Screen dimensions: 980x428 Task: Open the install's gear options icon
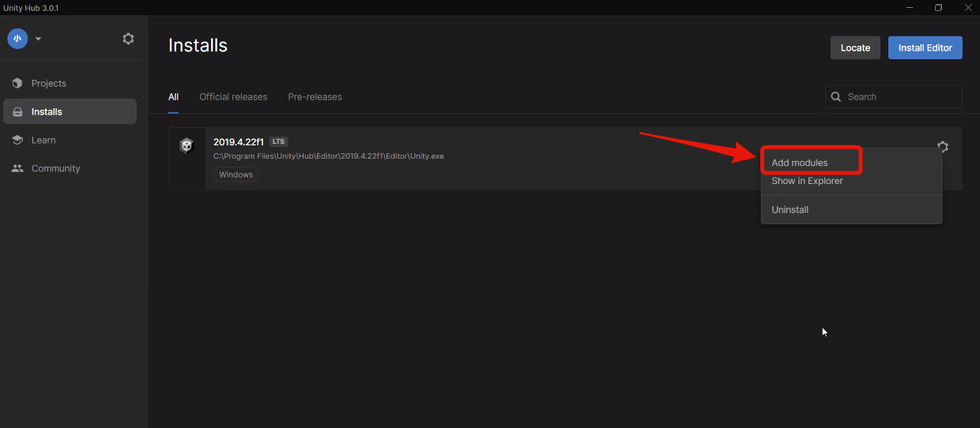pos(942,146)
